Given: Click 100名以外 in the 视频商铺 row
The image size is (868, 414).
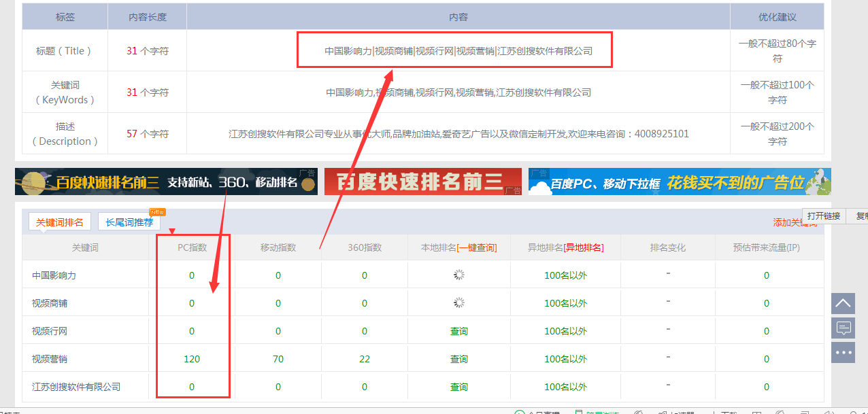Looking at the screenshot, I should 566,303.
